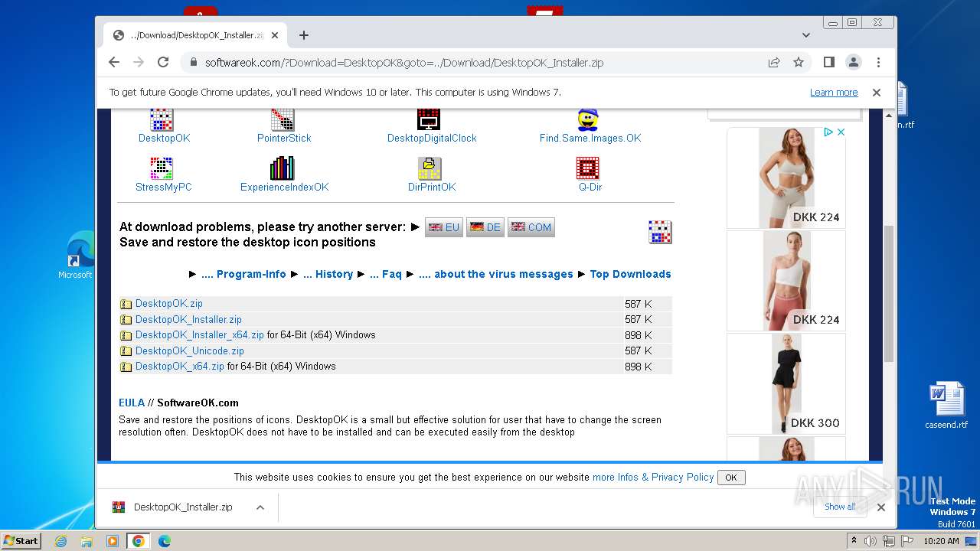Viewport: 980px width, 551px height.
Task: Share this page from address bar
Action: [774, 62]
